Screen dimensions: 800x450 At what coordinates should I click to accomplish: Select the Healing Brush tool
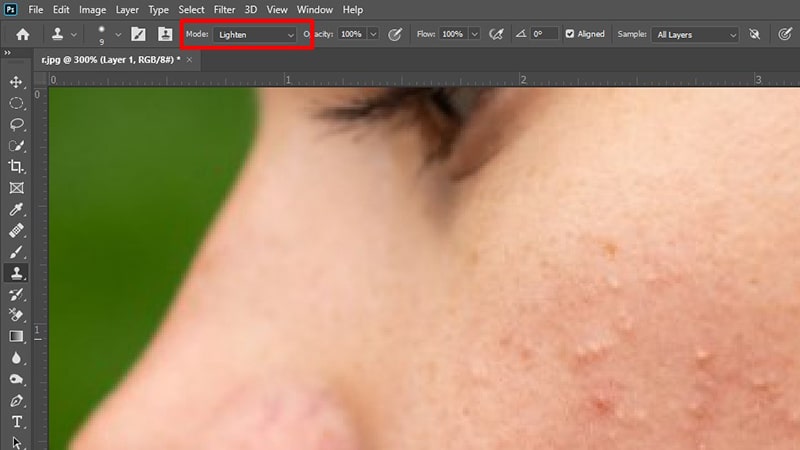[16, 231]
